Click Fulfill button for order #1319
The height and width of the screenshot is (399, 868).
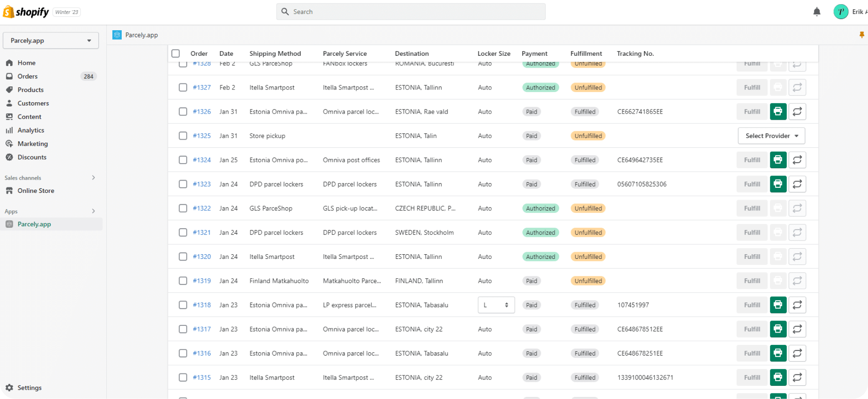752,281
